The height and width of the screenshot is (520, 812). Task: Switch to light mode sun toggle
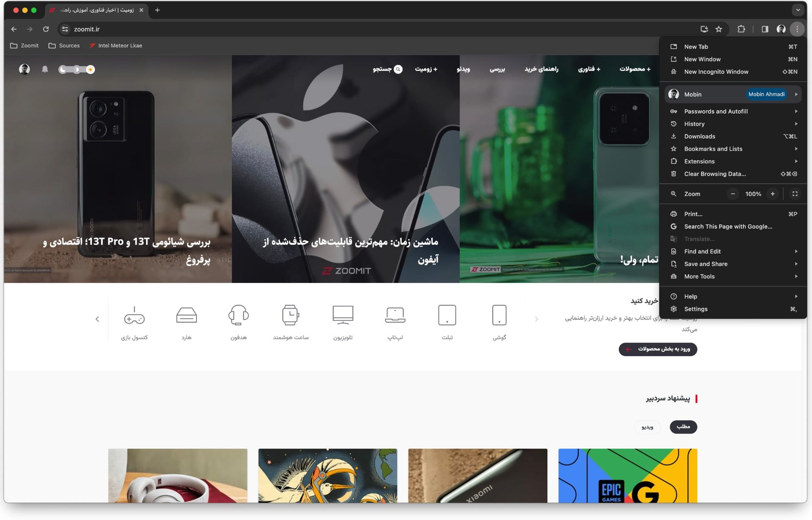(x=90, y=69)
